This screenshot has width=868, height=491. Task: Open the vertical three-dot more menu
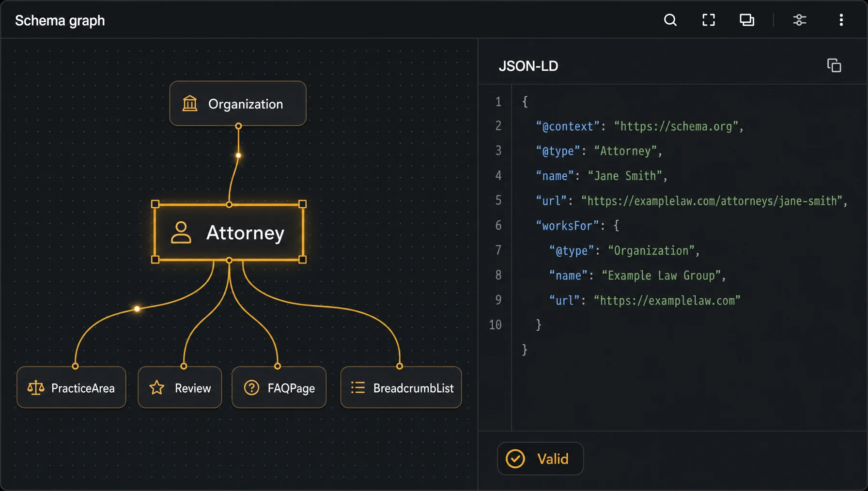pos(841,20)
